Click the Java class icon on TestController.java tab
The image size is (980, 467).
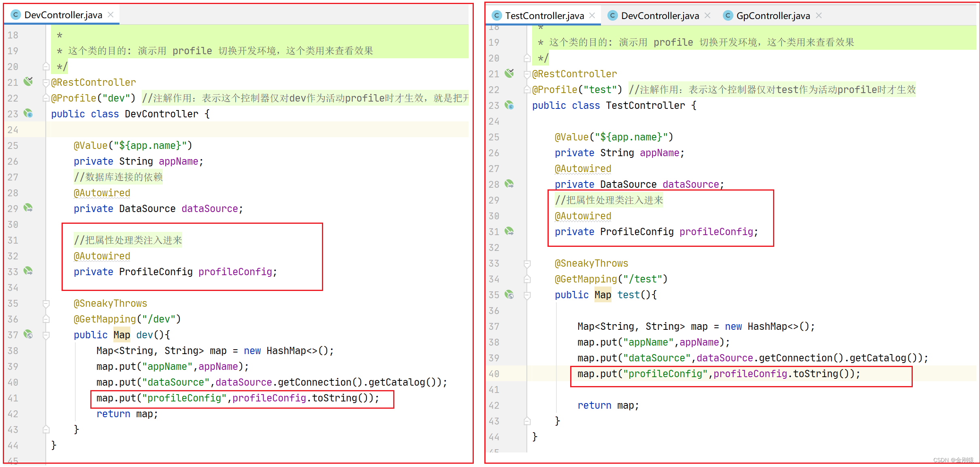(x=496, y=15)
